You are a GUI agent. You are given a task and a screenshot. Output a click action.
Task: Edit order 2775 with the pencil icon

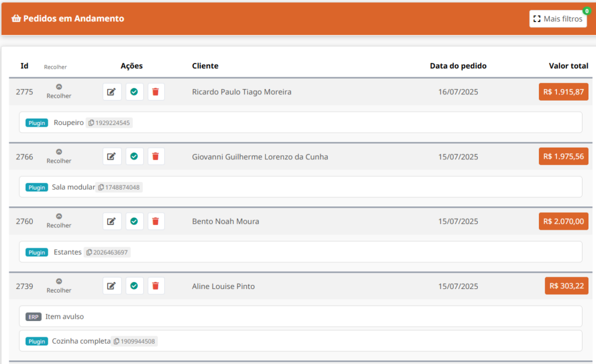112,92
